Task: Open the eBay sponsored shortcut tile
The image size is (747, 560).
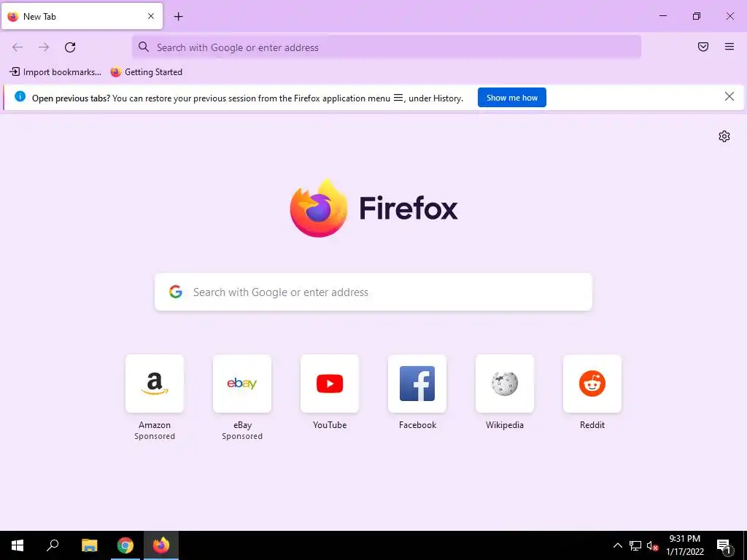Action: [242, 384]
